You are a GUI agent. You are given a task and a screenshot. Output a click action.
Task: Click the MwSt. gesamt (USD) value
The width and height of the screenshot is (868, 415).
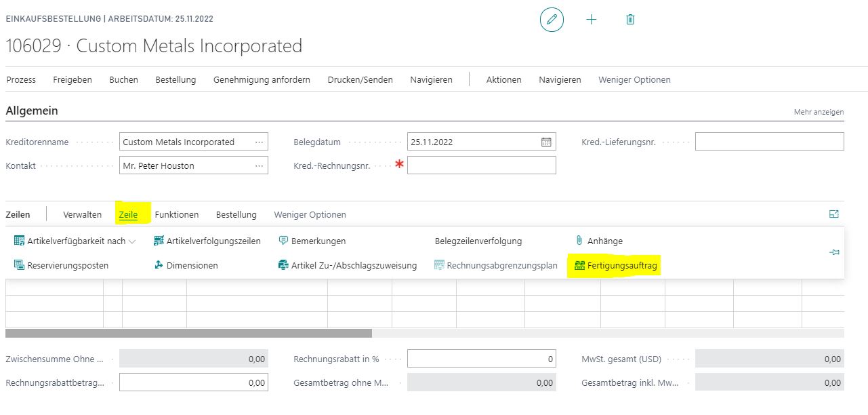point(770,359)
